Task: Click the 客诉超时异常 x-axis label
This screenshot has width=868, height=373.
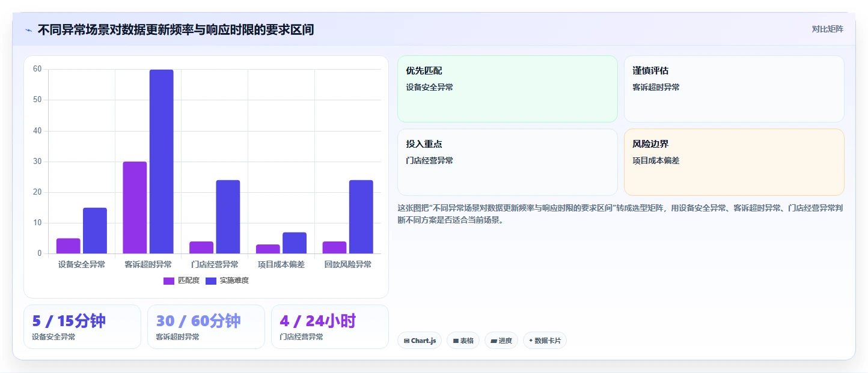Action: tap(148, 264)
